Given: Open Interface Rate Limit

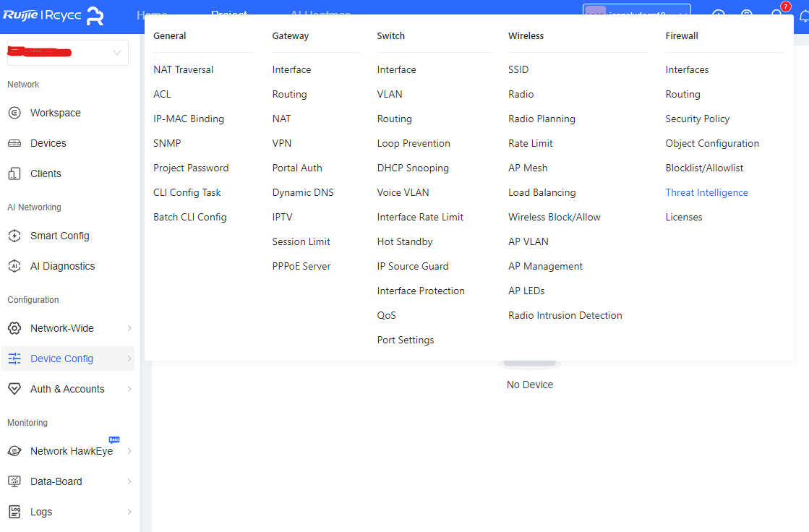Looking at the screenshot, I should tap(421, 218).
